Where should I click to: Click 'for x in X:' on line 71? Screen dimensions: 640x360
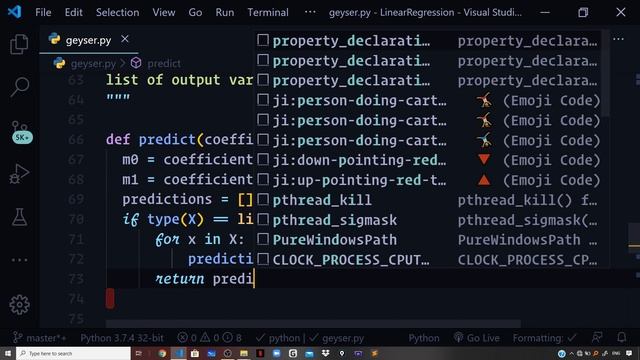tap(200, 239)
